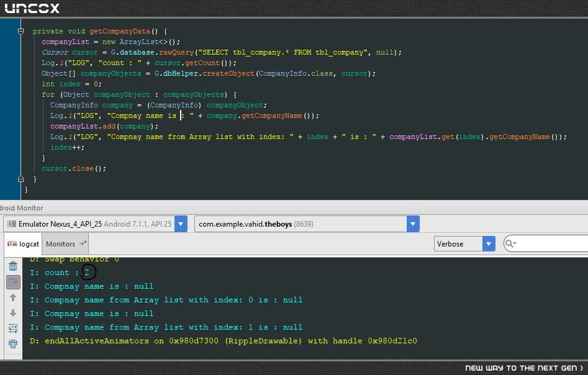Clear logcat with the trash icon

pos(13,266)
